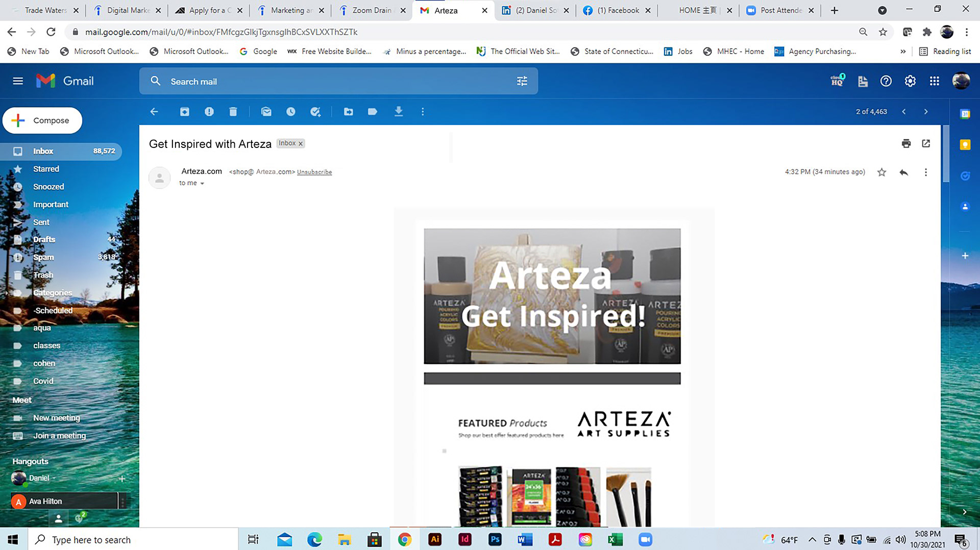Open Gmail Support help icon
This screenshot has width=980, height=550.
pos(886,81)
